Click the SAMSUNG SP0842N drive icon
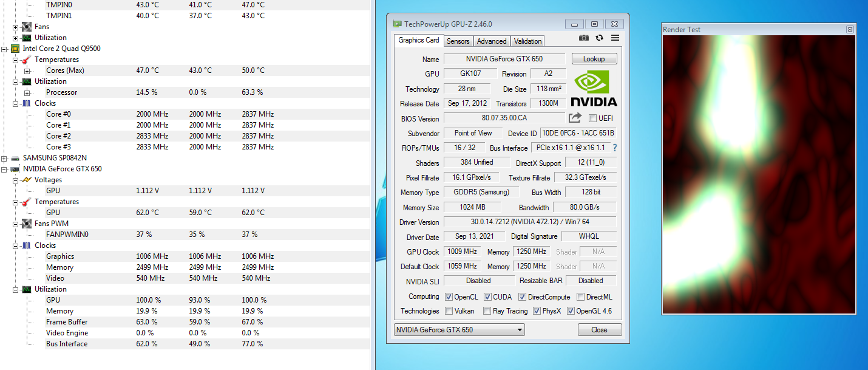This screenshot has height=370, width=868. (16, 158)
